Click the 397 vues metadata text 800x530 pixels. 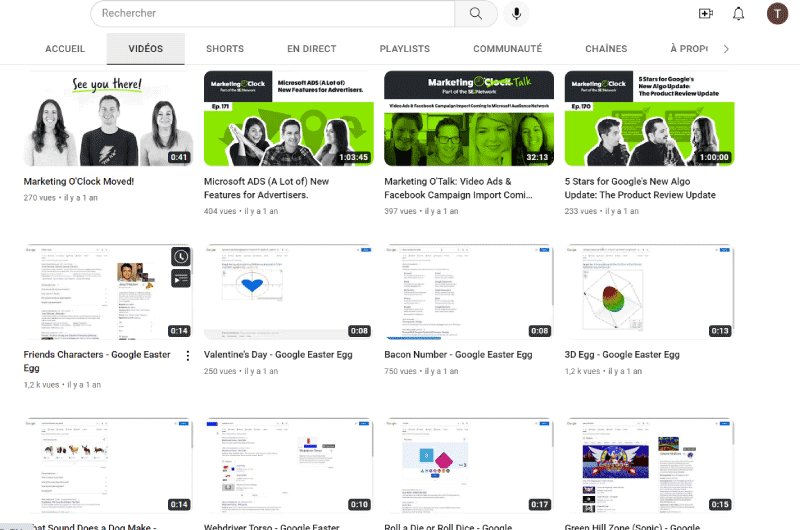click(400, 211)
